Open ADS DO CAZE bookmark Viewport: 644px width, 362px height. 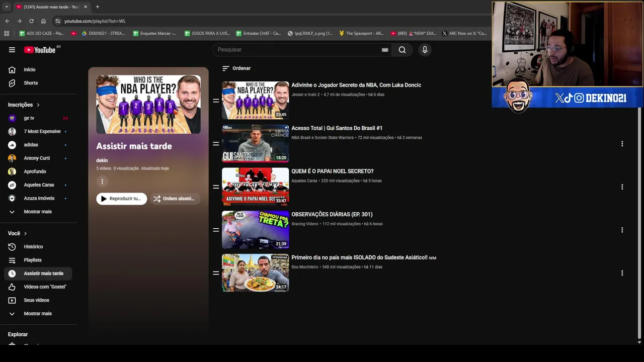pos(41,34)
